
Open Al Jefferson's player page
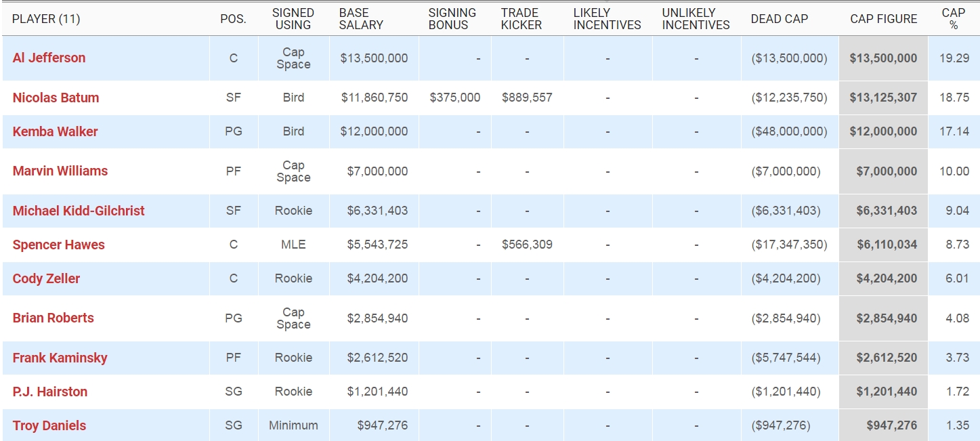point(49,58)
